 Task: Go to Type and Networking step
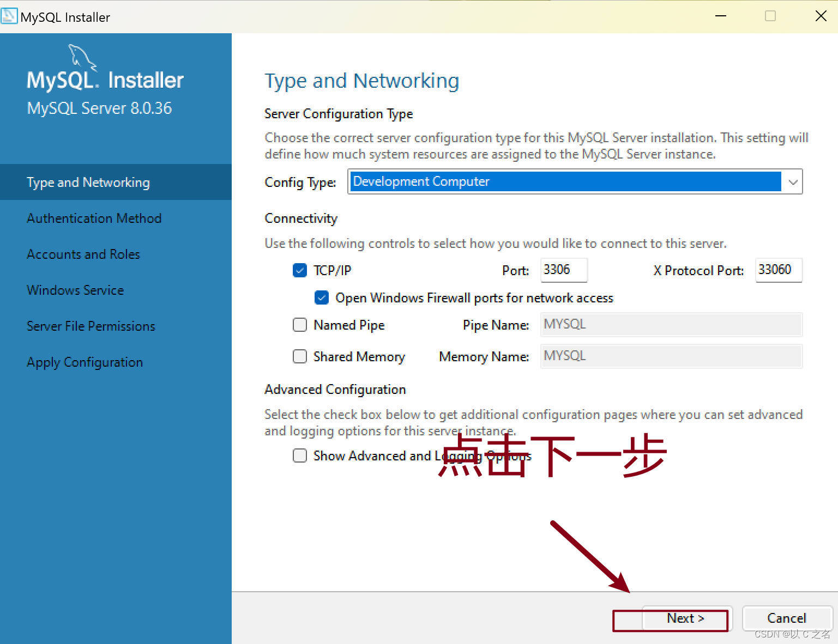116,182
